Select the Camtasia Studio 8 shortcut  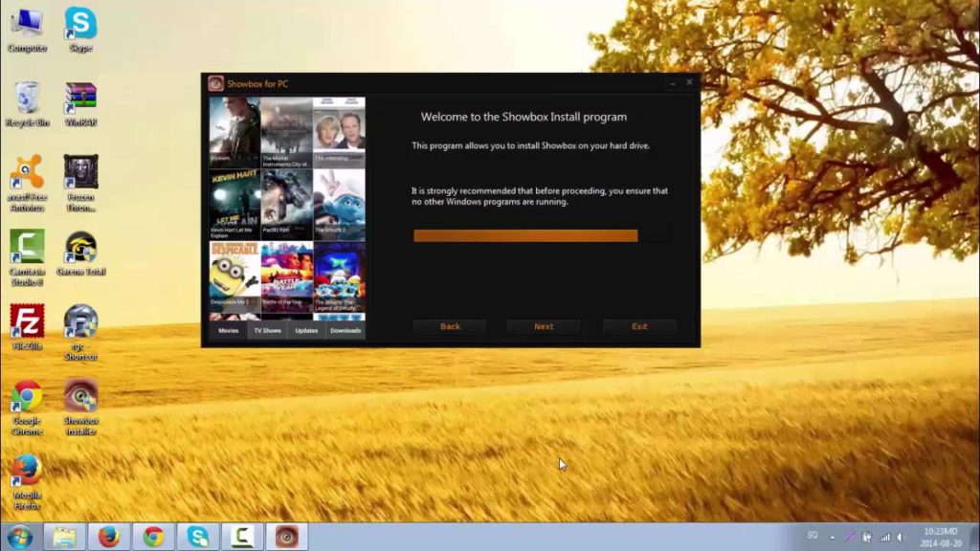click(x=27, y=258)
